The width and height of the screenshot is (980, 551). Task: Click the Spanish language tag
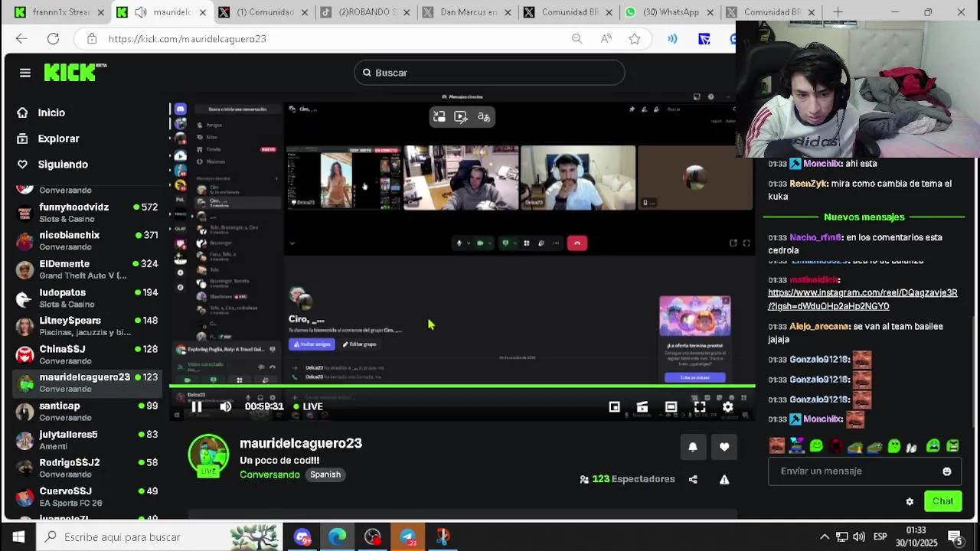pos(325,475)
